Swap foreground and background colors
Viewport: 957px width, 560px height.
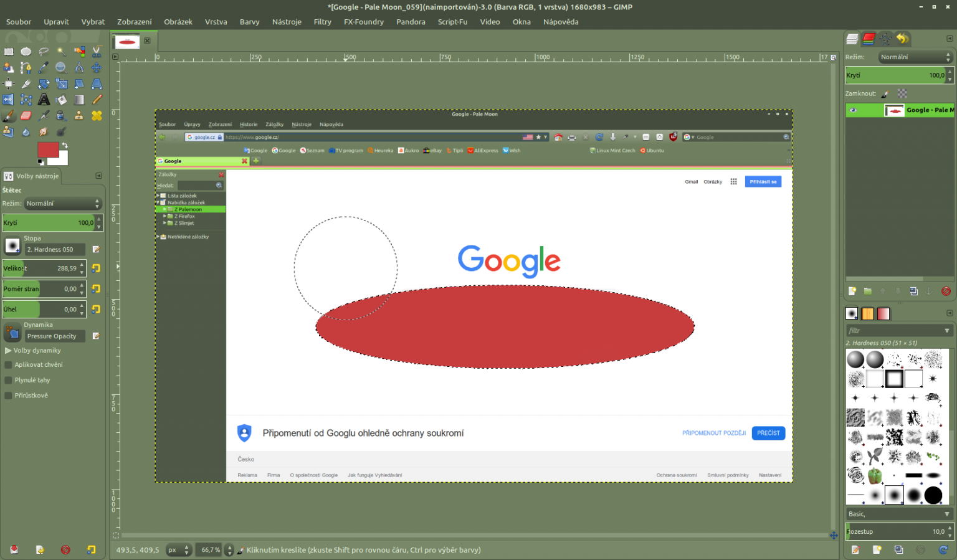click(x=64, y=145)
